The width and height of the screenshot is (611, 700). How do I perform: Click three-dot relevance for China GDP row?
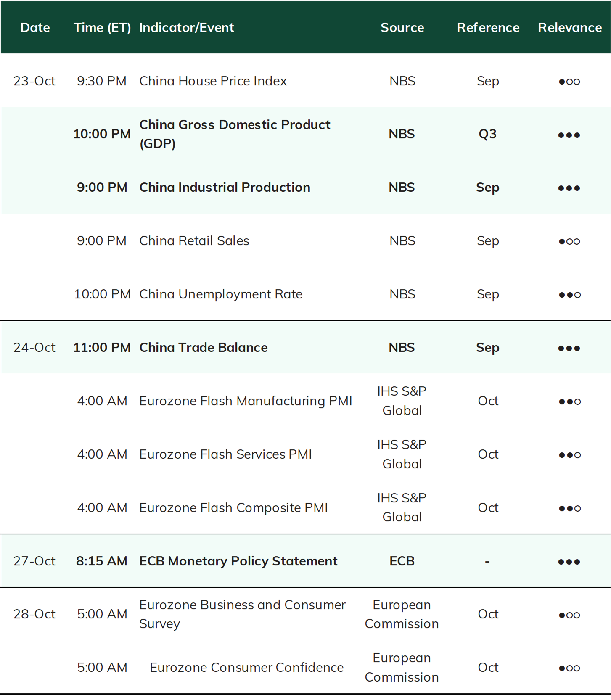pos(569,135)
